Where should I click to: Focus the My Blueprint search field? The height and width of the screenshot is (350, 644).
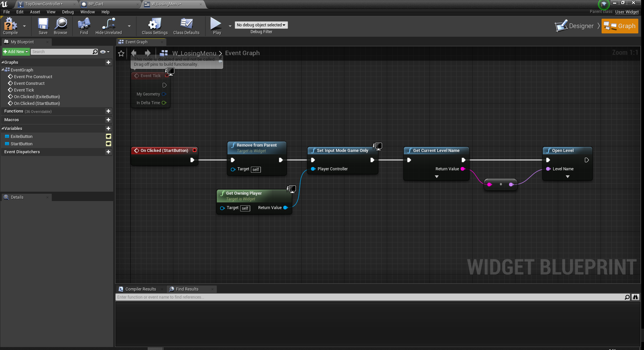coord(62,52)
